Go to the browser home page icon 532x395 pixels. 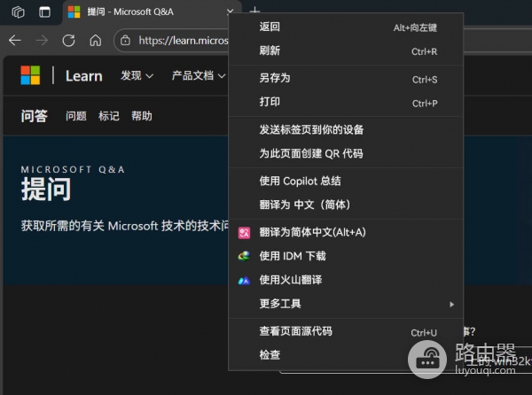click(x=95, y=40)
